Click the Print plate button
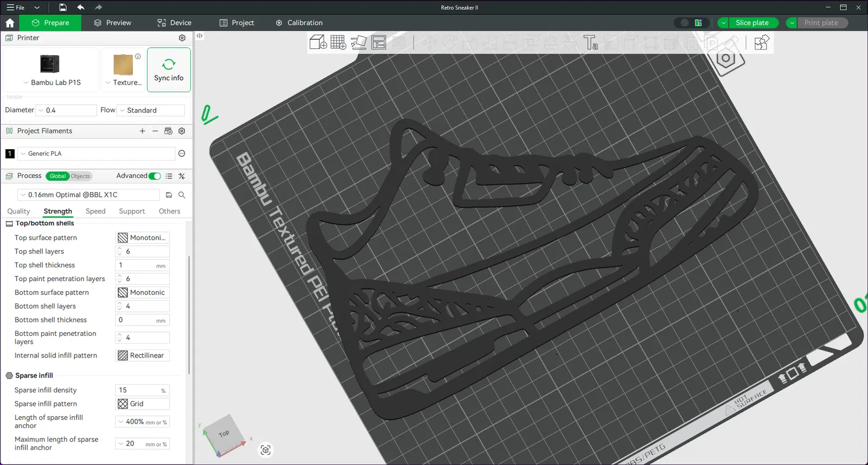Image resolution: width=868 pixels, height=465 pixels. [x=822, y=23]
